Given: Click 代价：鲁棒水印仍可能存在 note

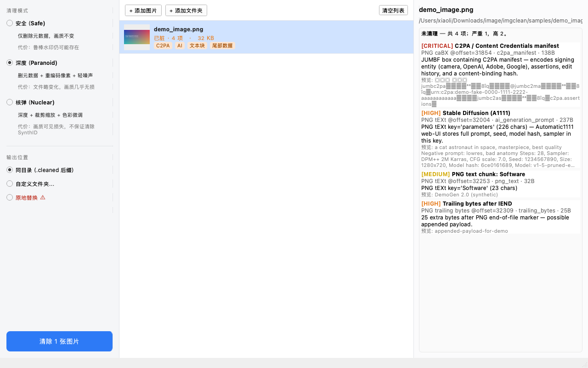Looking at the screenshot, I should 49,47.
